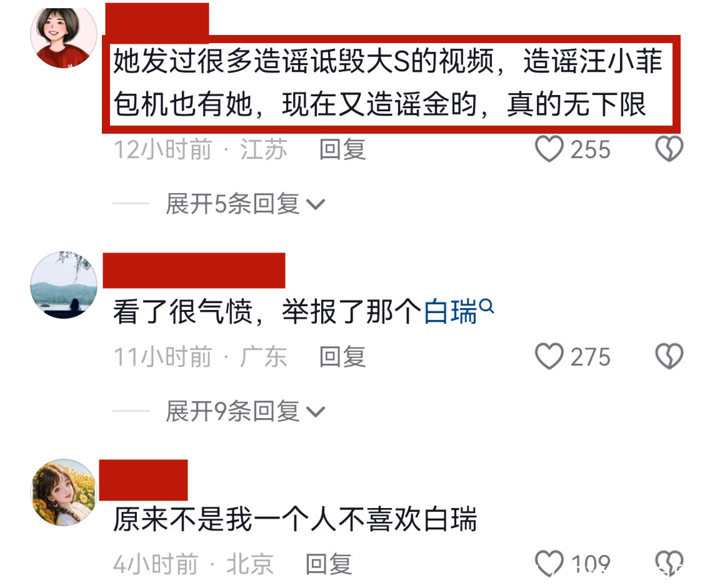Select comment text 原来不是我一个人不喜欢白瑞
The image size is (720, 588).
[x=295, y=519]
